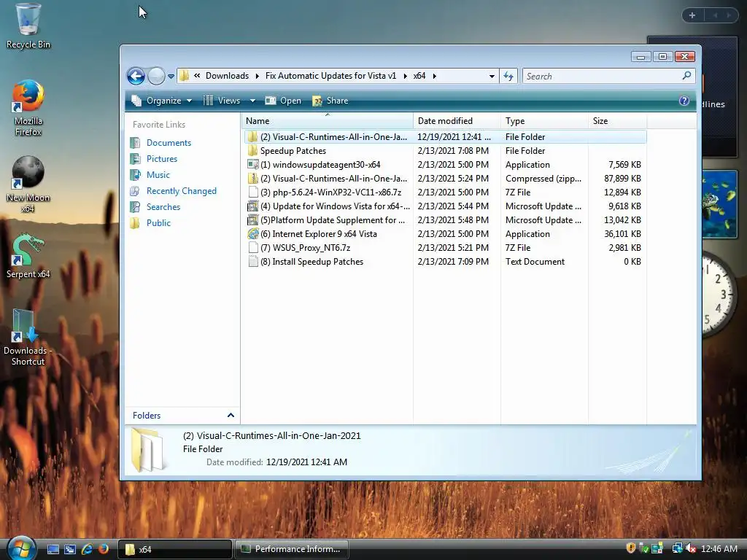
Task: Click the network tray icon
Action: click(677, 548)
